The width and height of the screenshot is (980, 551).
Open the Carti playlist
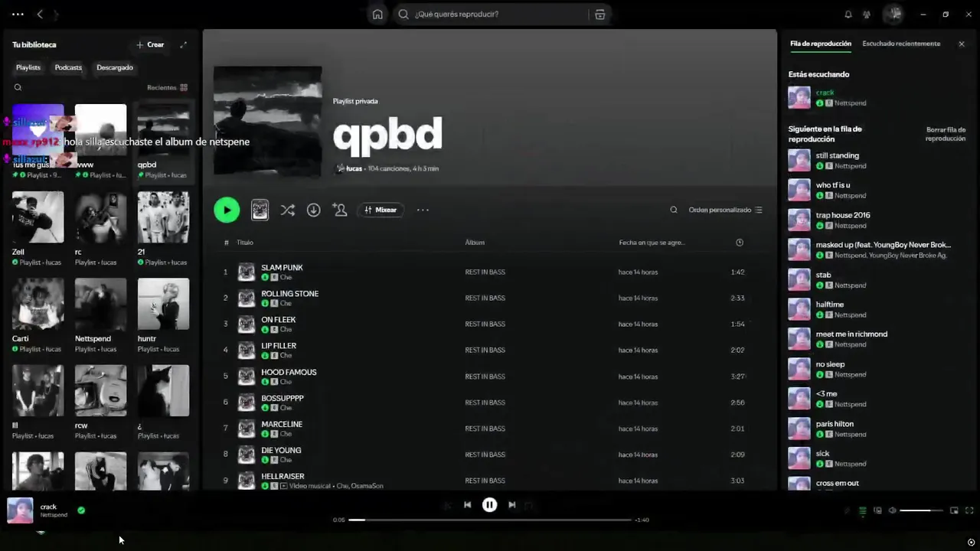coord(38,315)
